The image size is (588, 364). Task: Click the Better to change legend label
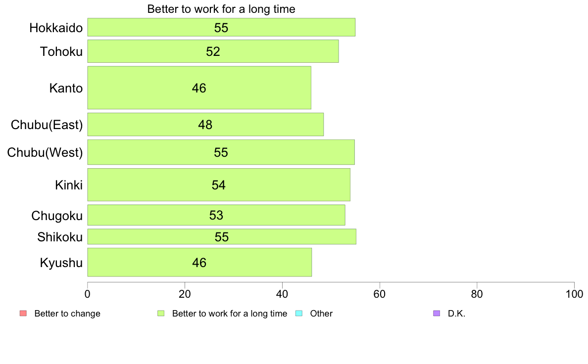pyautogui.click(x=67, y=314)
